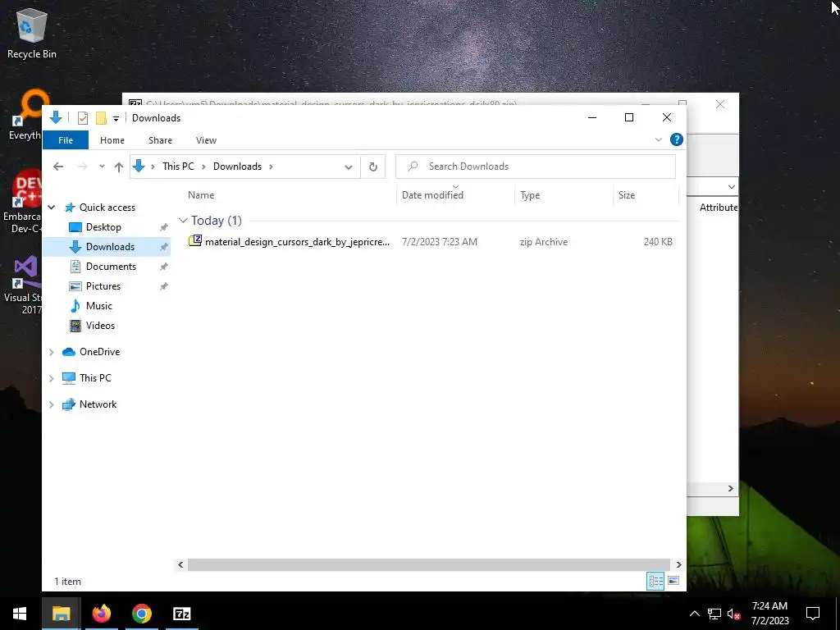Launch Google Chrome from the taskbar
This screenshot has width=840, height=630.
(141, 614)
